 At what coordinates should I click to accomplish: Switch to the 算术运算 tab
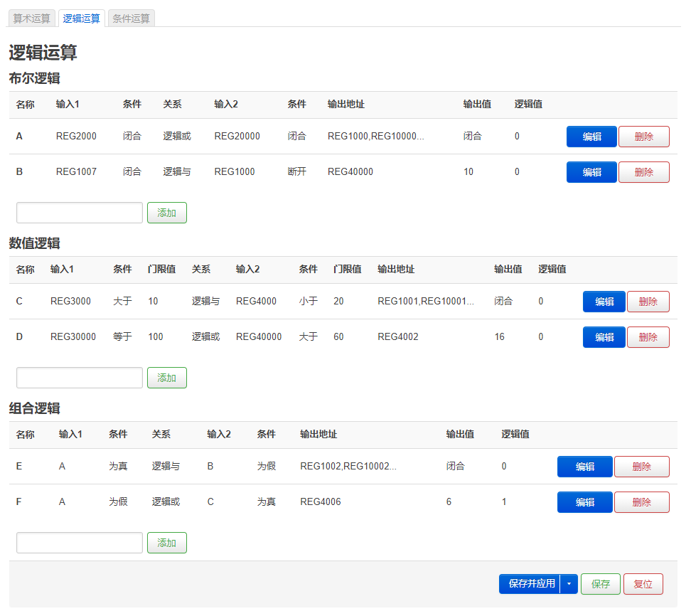point(32,18)
